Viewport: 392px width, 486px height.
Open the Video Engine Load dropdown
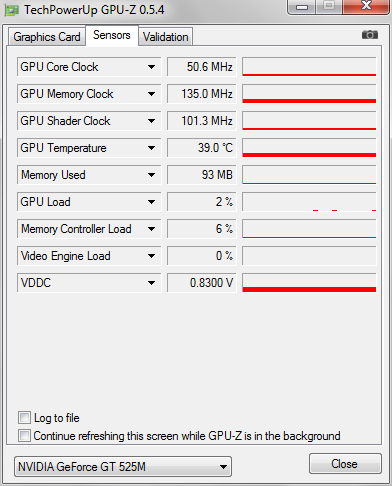tap(151, 256)
